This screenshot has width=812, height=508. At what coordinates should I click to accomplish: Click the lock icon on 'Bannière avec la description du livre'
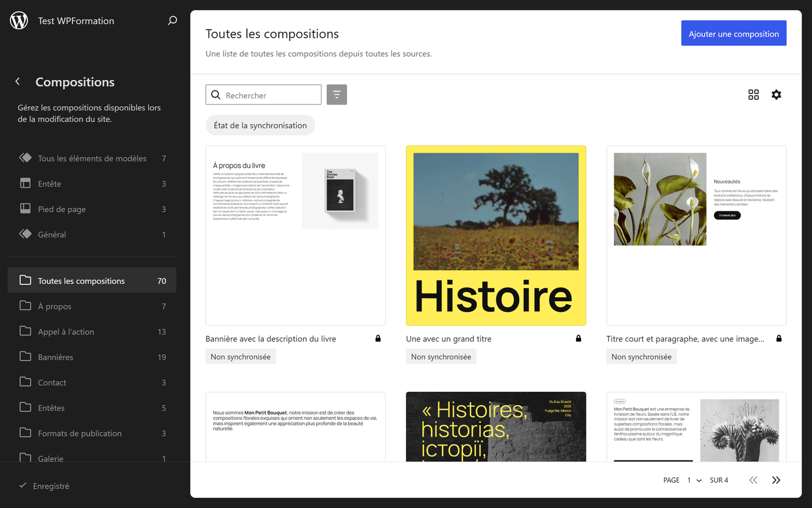click(378, 338)
